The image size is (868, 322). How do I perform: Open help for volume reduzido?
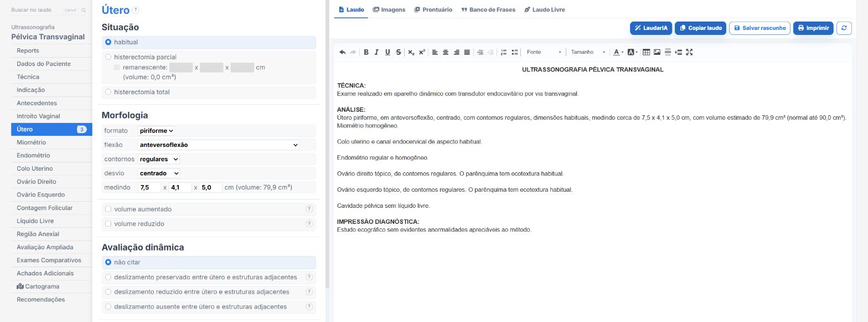point(309,224)
